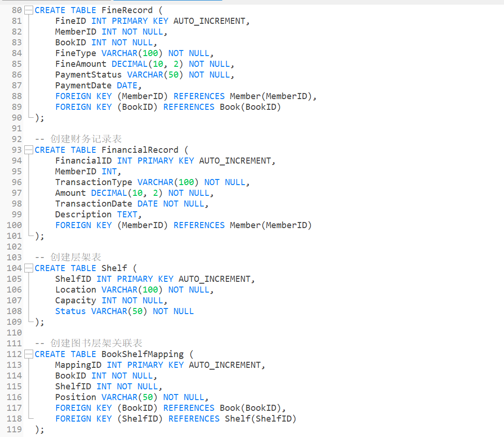Screen dimensions: 504x437
Task: Collapse the CREATE TABLE BookShelfMapping block
Action: (29, 354)
